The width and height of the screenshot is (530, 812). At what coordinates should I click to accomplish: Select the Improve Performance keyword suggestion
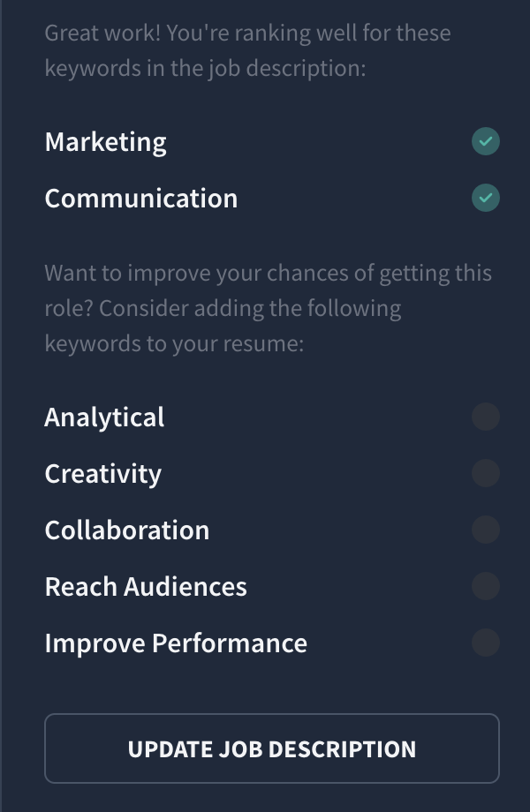(175, 643)
